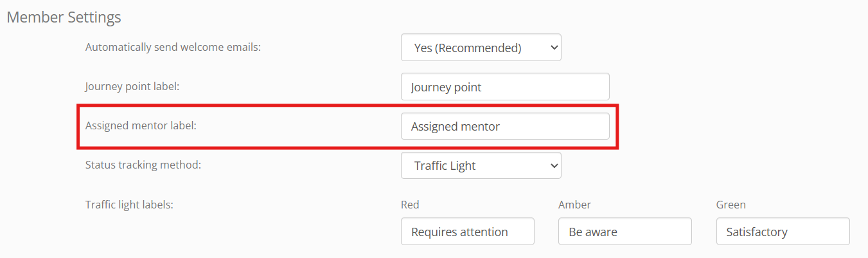Click the Red 'Requires attention' input
The width and height of the screenshot is (868, 258).
pyautogui.click(x=467, y=232)
